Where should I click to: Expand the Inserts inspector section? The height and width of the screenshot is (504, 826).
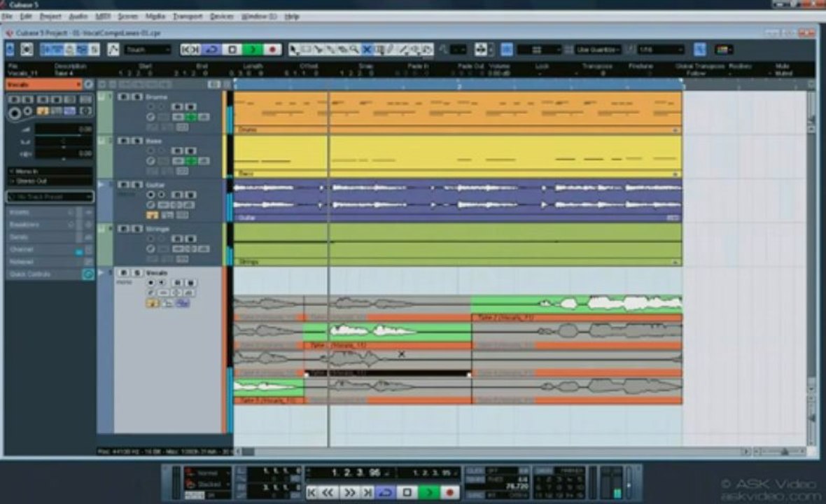50,212
